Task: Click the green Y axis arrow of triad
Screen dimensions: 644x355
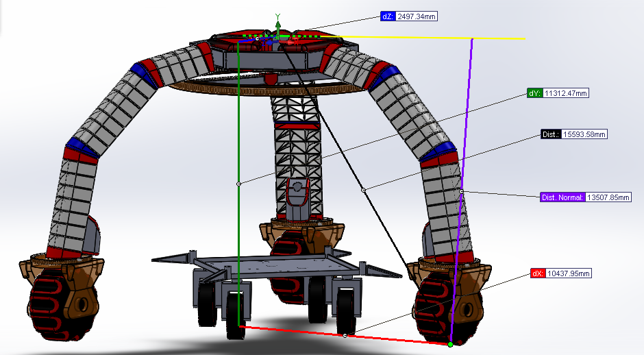Action: tap(278, 25)
